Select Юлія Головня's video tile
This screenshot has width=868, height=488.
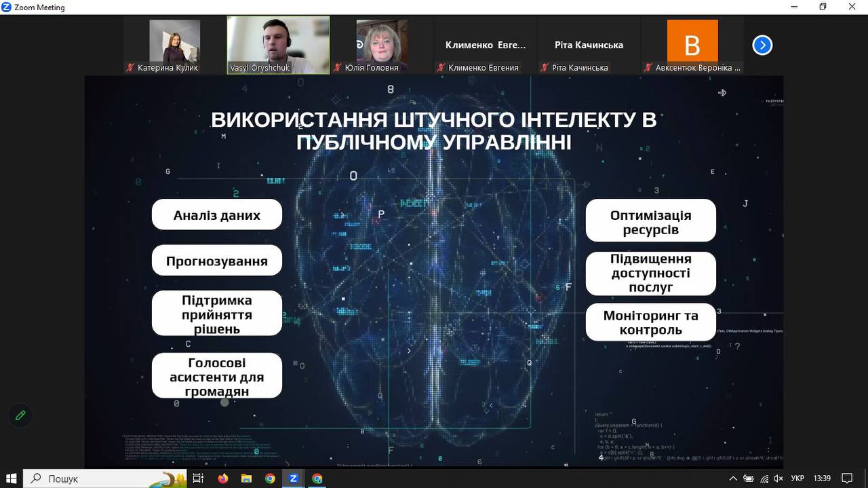point(382,45)
